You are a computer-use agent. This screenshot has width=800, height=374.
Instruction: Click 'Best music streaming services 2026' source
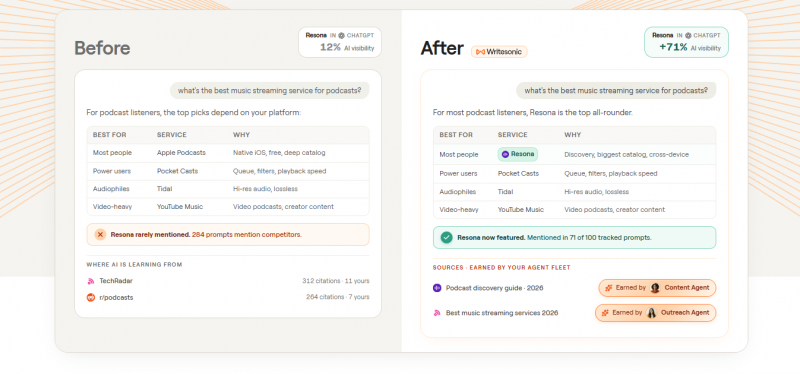pos(502,313)
